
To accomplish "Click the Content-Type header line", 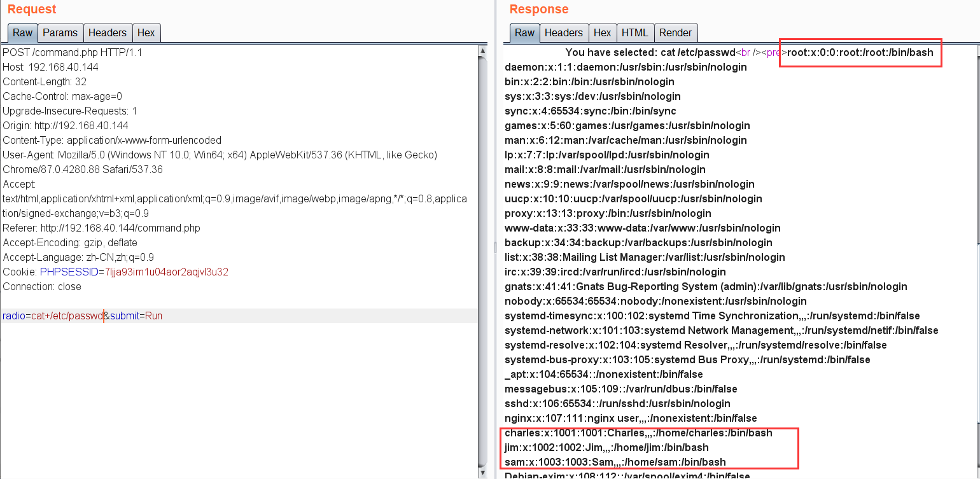I will [112, 140].
